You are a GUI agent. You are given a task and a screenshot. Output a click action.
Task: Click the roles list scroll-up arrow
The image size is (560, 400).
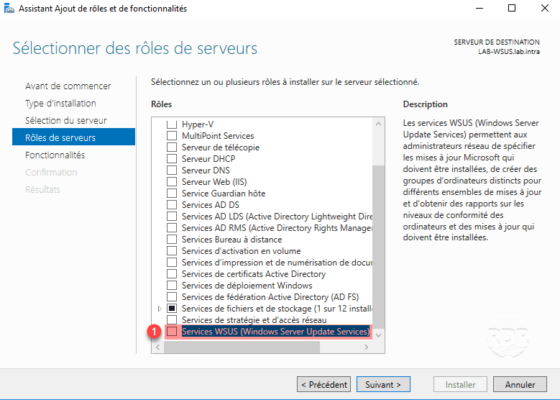click(379, 124)
